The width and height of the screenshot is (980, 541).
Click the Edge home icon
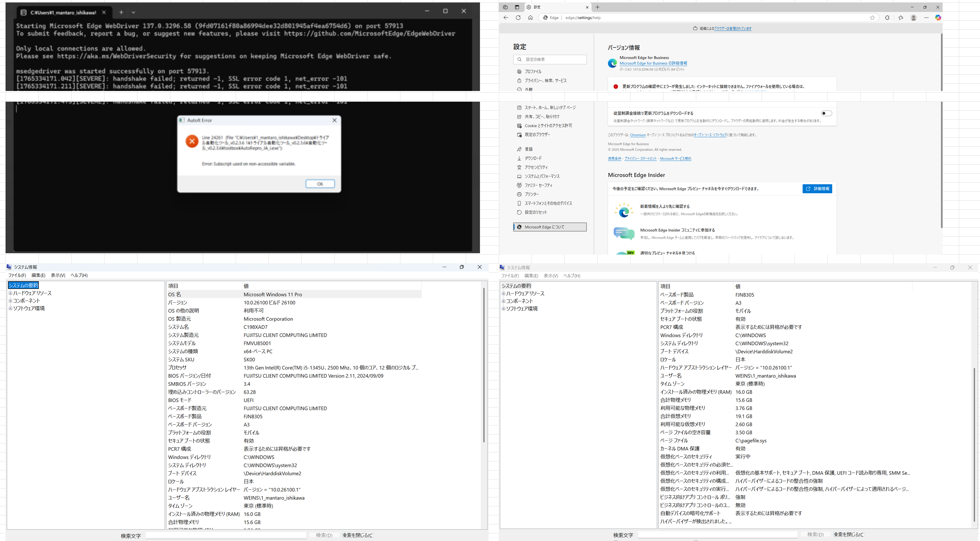530,18
